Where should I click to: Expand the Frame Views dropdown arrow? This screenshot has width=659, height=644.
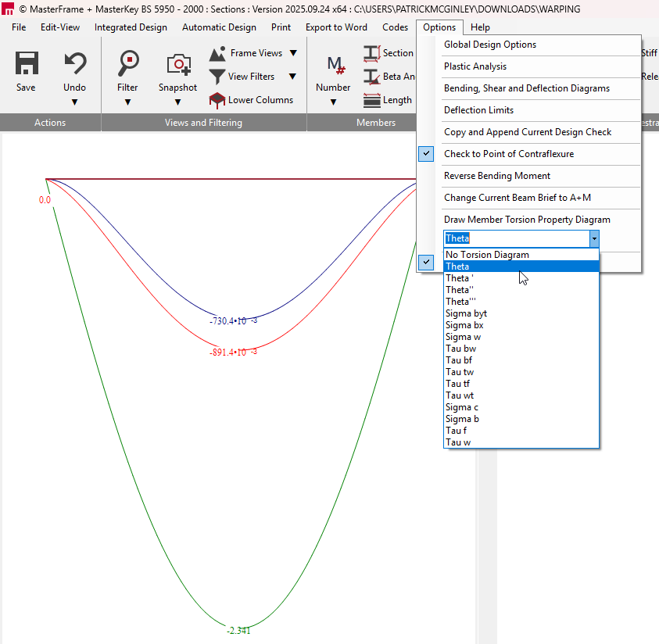pyautogui.click(x=293, y=54)
